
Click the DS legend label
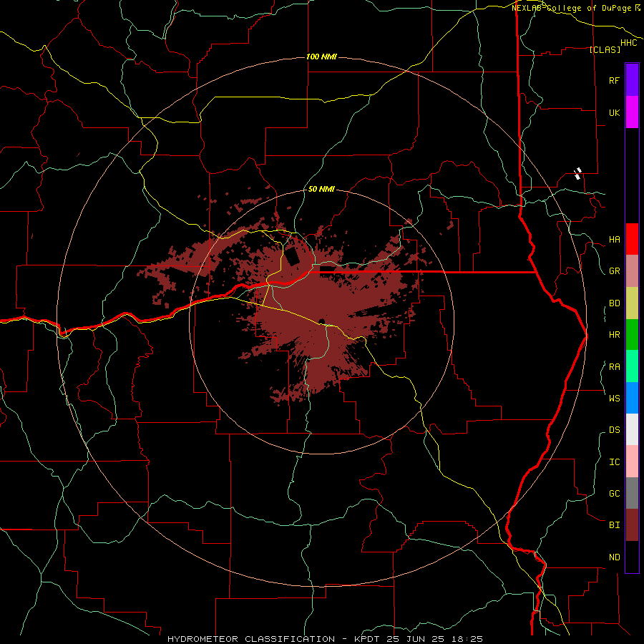point(614,430)
